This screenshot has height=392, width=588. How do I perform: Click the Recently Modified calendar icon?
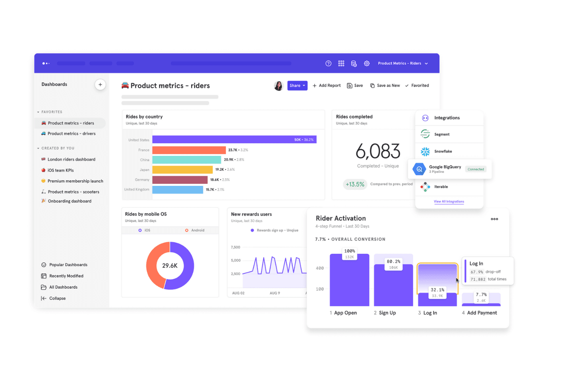coord(44,276)
